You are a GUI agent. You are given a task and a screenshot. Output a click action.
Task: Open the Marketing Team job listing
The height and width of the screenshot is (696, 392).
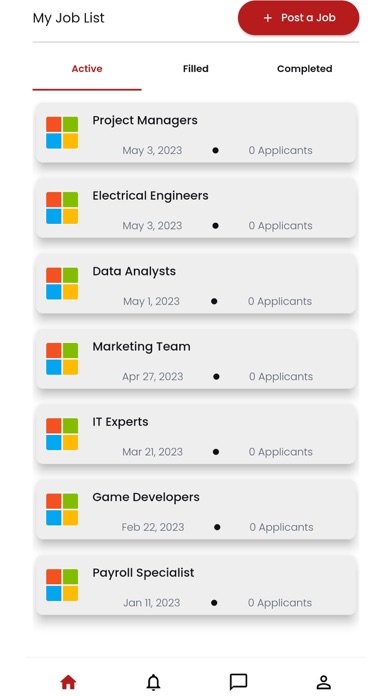pos(196,359)
